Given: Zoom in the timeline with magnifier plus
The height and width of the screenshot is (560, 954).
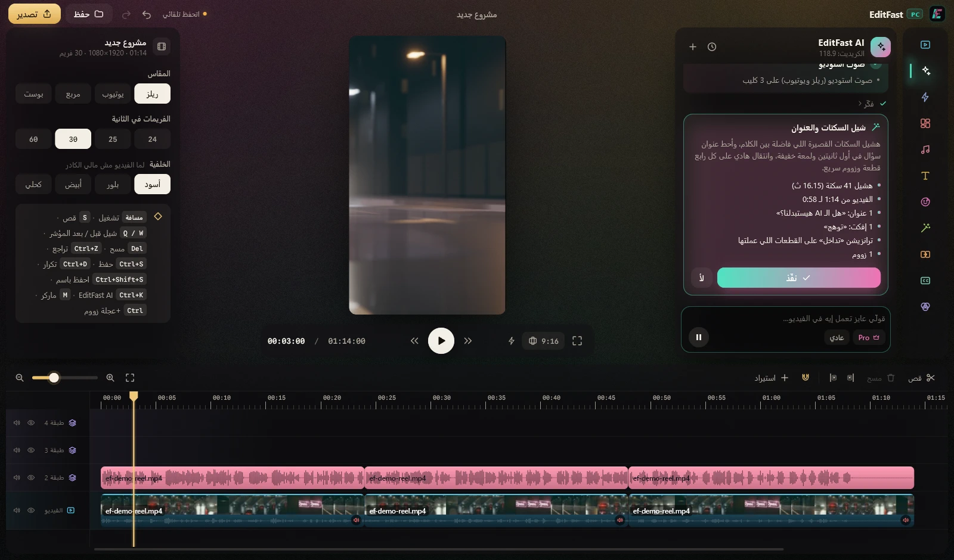Looking at the screenshot, I should (x=110, y=378).
